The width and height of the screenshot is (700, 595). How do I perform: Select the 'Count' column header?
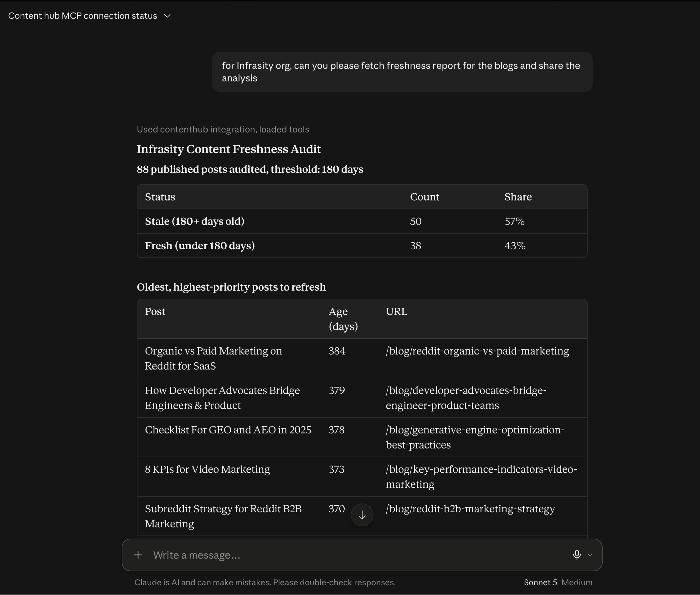click(x=425, y=197)
